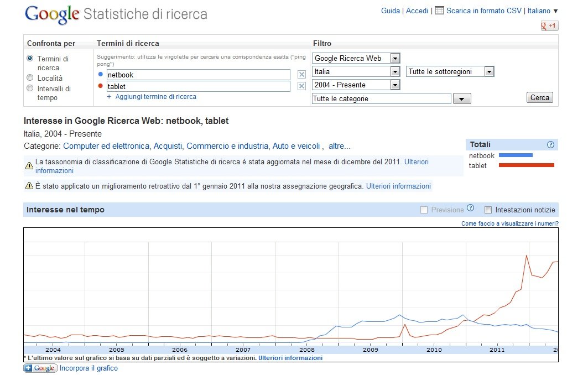The width and height of the screenshot is (588, 375).
Task: Open the Auto e veicoli category
Action: point(296,146)
